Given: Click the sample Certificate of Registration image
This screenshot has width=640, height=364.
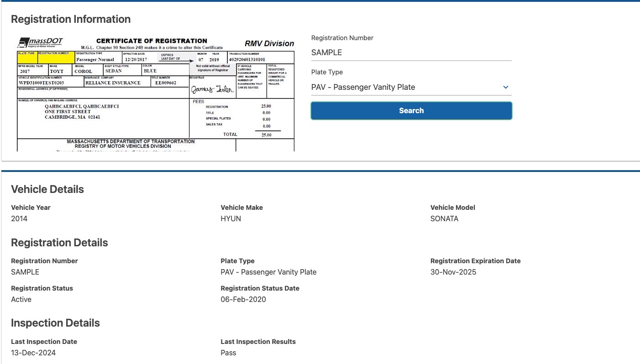Looking at the screenshot, I should tap(155, 91).
